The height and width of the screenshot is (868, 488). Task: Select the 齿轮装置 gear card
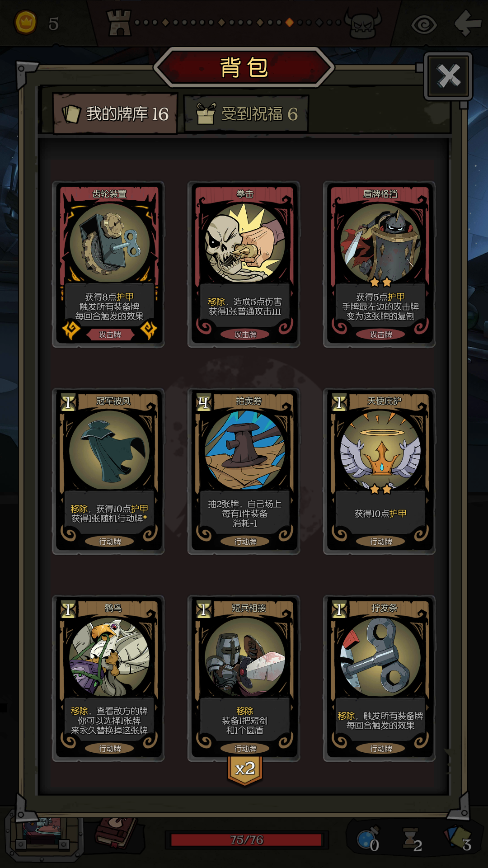[x=108, y=264]
